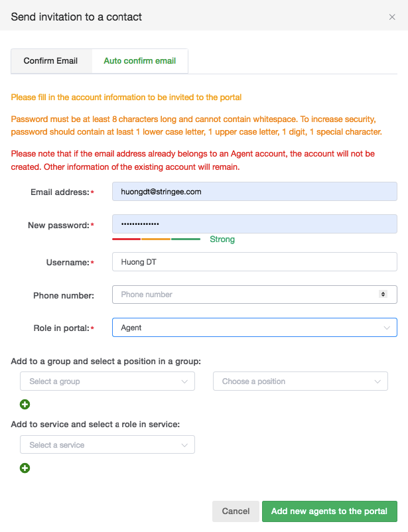This screenshot has height=532, width=408.
Task: Click the password strength indicator bar
Action: point(156,239)
